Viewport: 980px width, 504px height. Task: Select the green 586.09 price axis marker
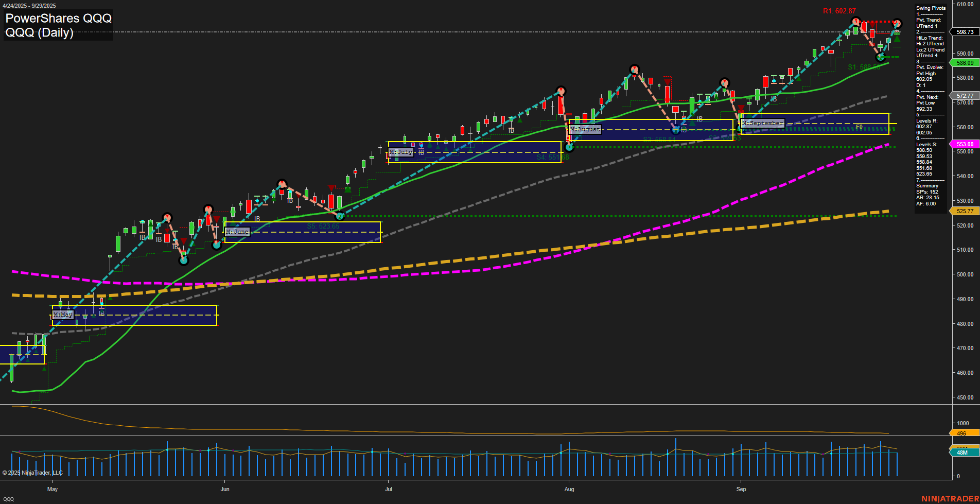click(x=964, y=63)
